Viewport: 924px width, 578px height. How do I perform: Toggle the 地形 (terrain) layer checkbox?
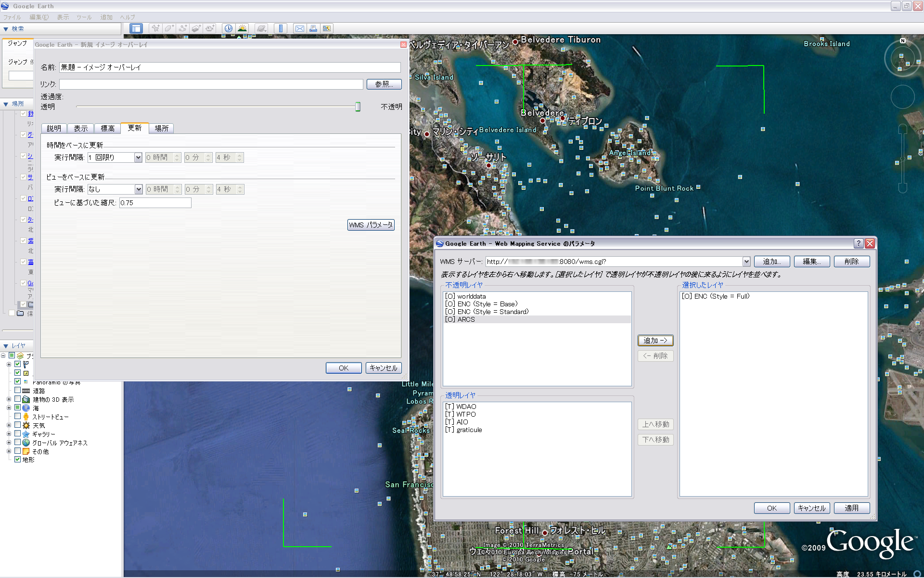click(18, 460)
